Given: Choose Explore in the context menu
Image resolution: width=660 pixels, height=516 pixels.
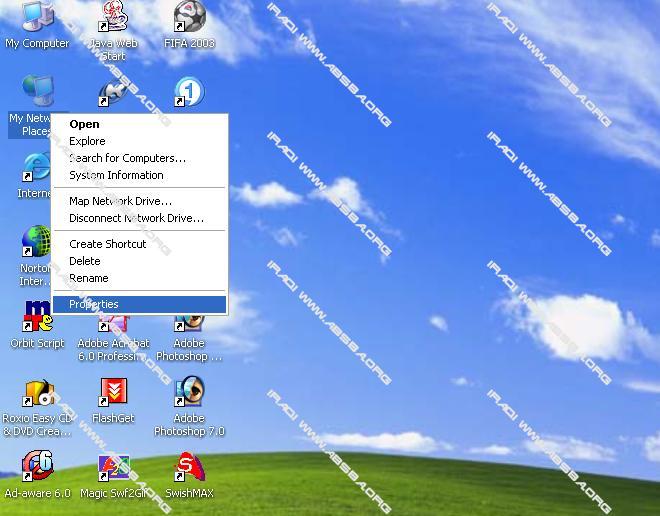Looking at the screenshot, I should [x=139, y=141].
